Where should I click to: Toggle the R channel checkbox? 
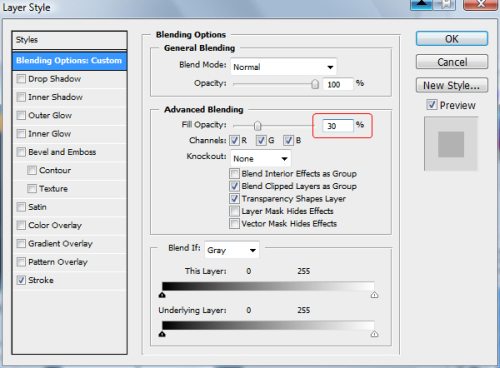234,140
